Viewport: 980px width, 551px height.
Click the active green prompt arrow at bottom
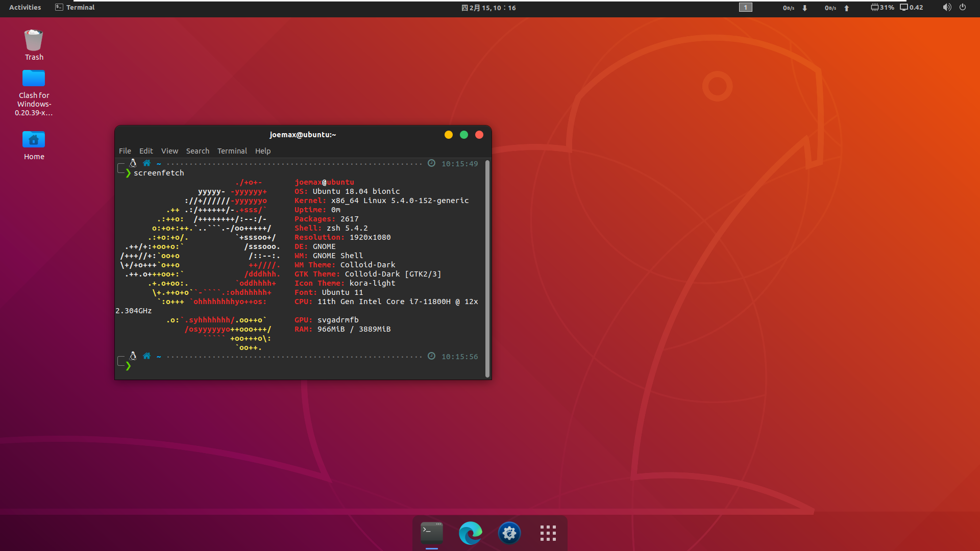pos(128,366)
